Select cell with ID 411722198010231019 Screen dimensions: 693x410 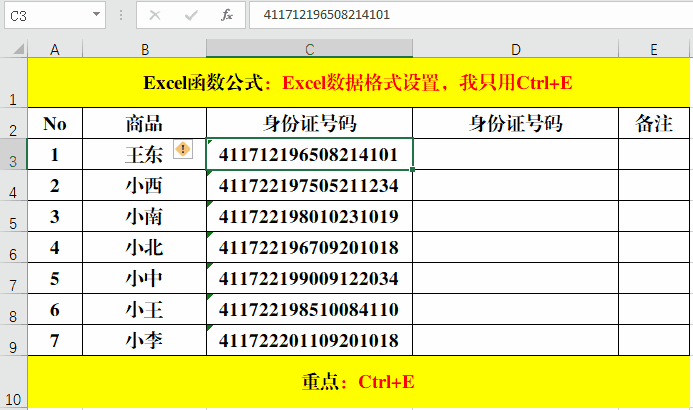click(x=309, y=216)
